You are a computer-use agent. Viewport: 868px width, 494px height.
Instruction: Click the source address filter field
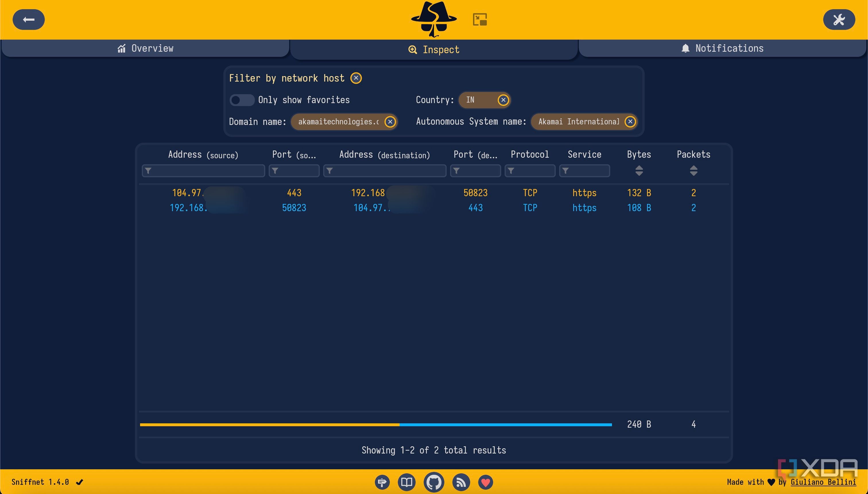[203, 171]
